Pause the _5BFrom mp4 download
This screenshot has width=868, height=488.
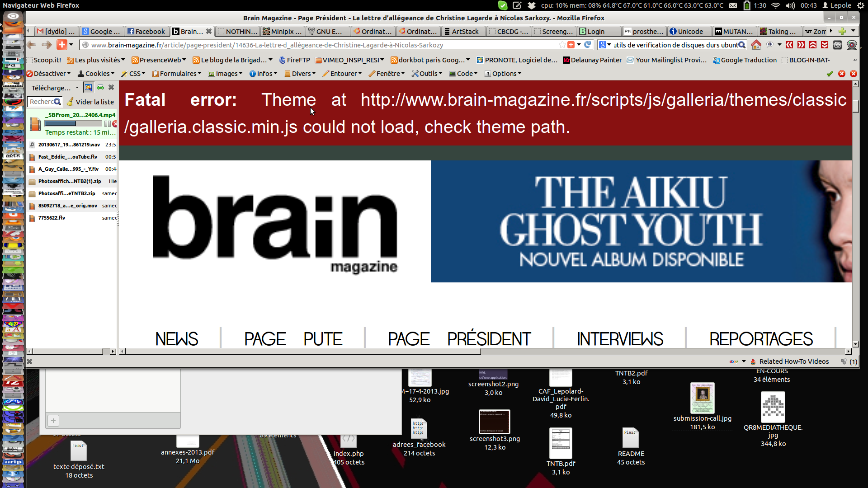tap(107, 124)
